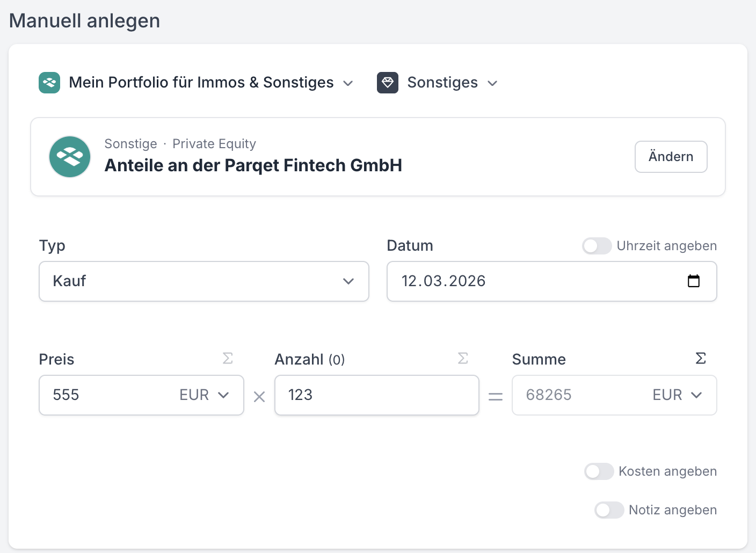The width and height of the screenshot is (756, 553).
Task: Click the dark diamond Sonstiges icon
Action: point(388,83)
